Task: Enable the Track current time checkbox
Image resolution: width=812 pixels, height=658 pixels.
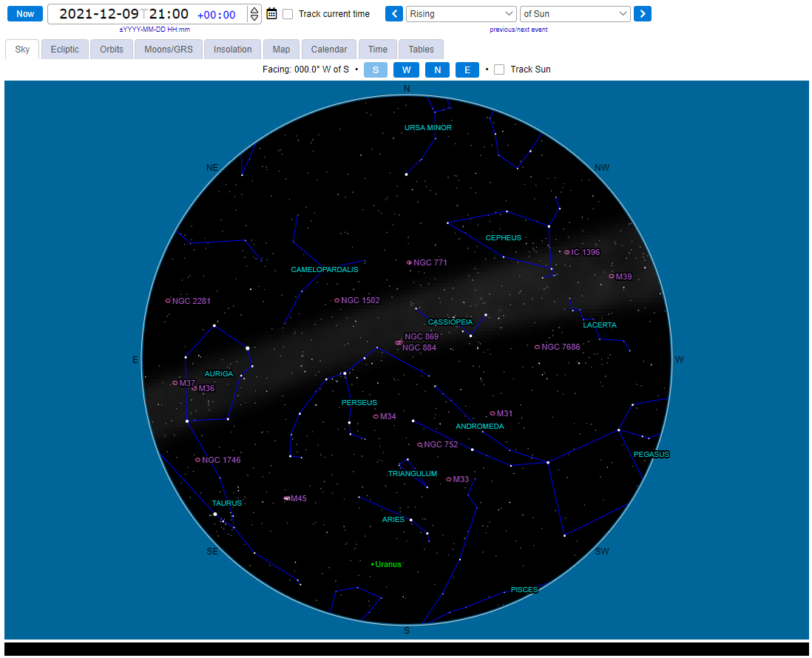Action: (x=288, y=14)
